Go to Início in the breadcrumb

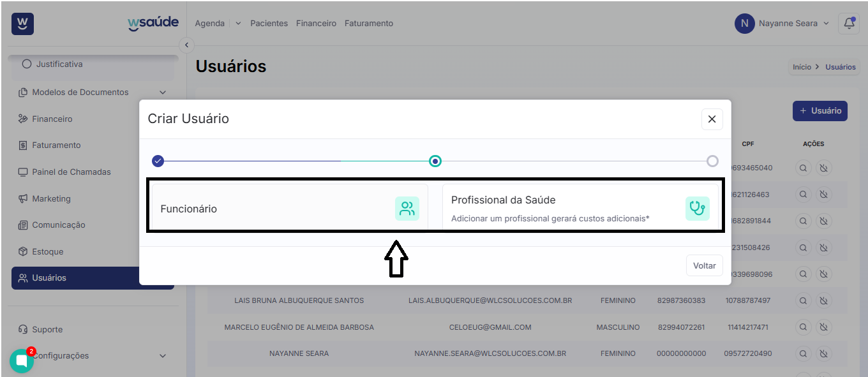pos(802,67)
